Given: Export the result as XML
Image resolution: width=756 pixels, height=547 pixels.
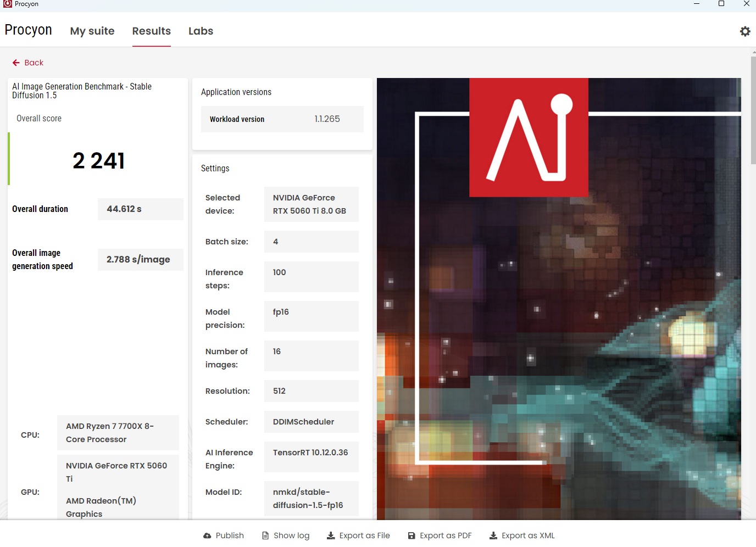Looking at the screenshot, I should coord(522,535).
